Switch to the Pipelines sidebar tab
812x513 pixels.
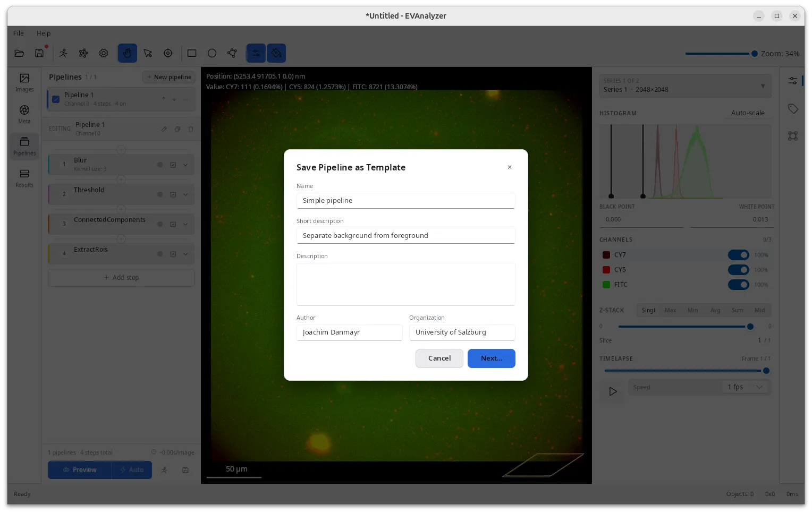coord(24,147)
